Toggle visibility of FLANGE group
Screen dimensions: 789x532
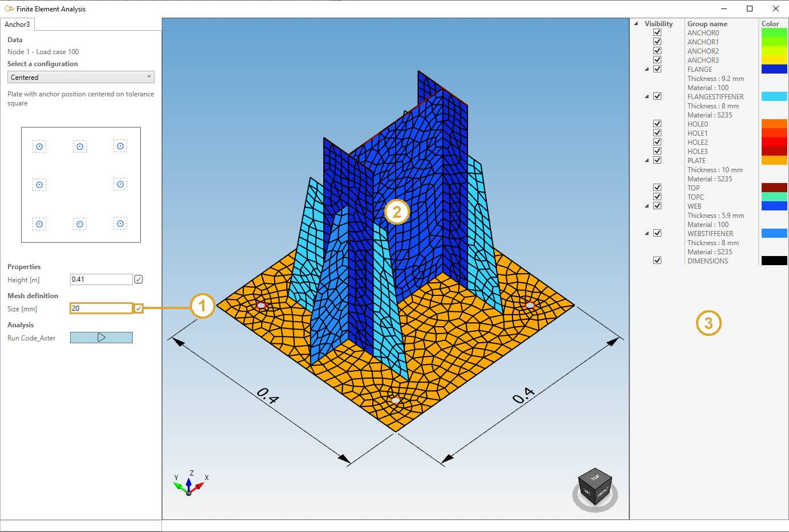(657, 69)
